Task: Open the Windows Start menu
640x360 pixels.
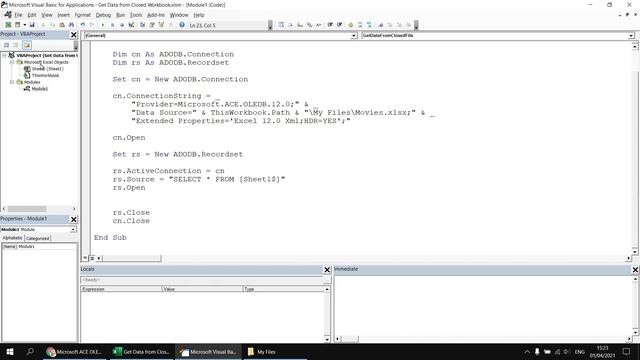Action: click(x=10, y=351)
